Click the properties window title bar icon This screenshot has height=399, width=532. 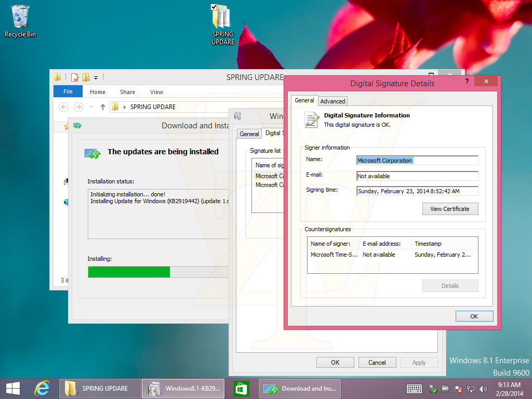click(238, 116)
